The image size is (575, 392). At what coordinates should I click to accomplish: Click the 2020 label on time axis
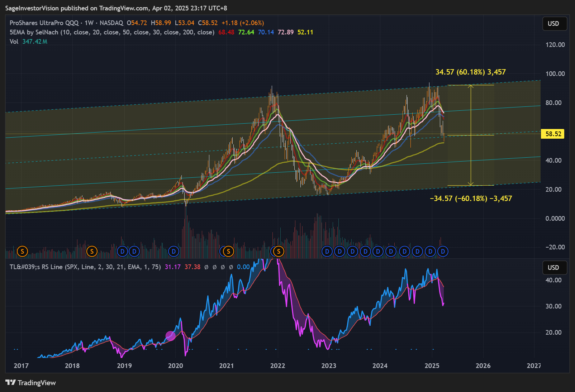pos(176,366)
